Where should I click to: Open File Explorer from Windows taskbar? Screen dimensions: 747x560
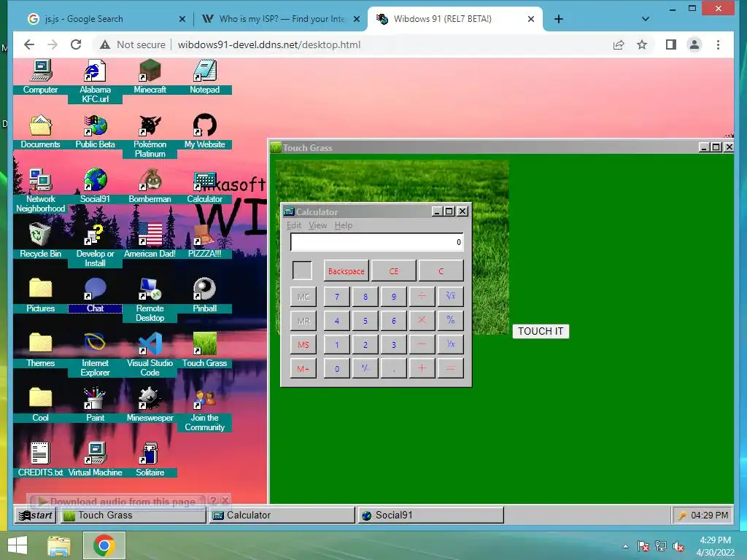pyautogui.click(x=58, y=545)
